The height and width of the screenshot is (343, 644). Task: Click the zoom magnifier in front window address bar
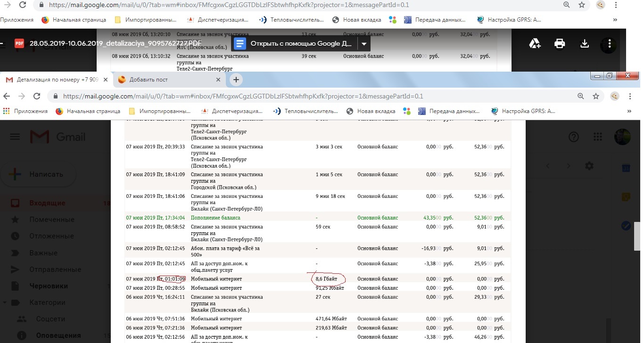580,96
